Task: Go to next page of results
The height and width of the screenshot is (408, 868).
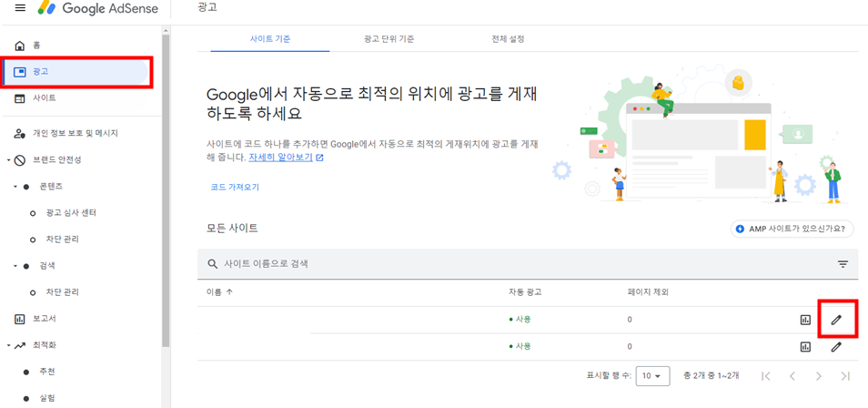Action: click(x=819, y=376)
